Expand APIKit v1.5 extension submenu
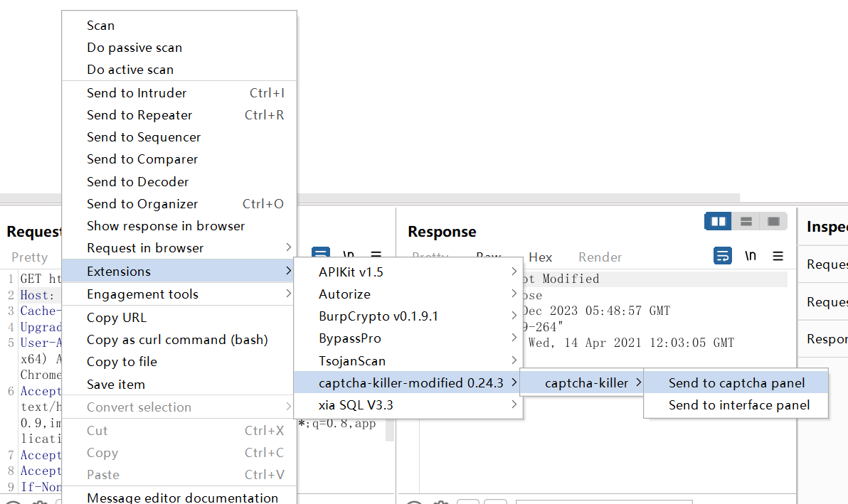 coord(408,272)
